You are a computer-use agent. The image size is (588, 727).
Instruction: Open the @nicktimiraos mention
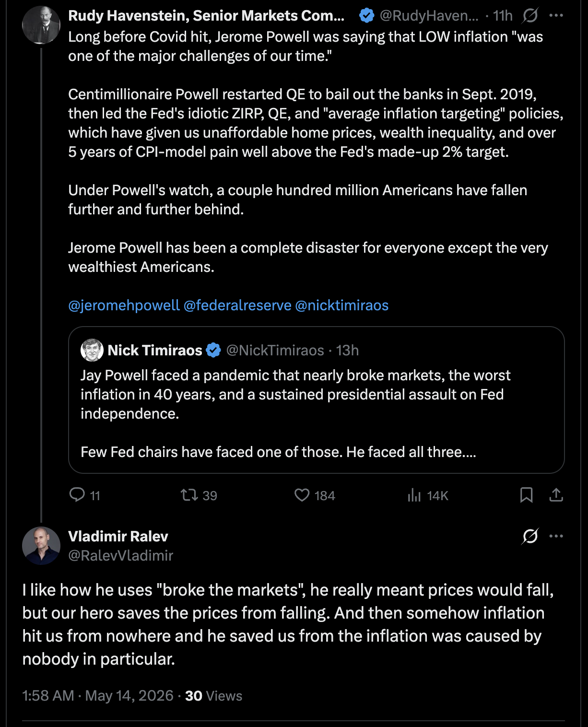click(342, 305)
